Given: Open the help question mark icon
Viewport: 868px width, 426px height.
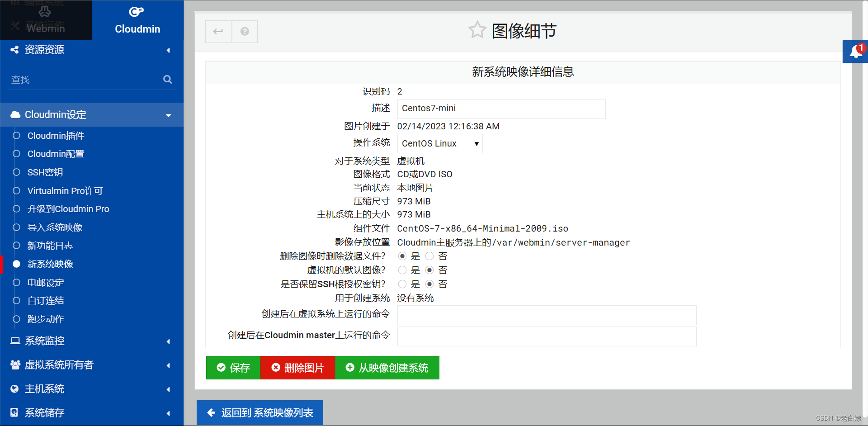Looking at the screenshot, I should pyautogui.click(x=245, y=31).
